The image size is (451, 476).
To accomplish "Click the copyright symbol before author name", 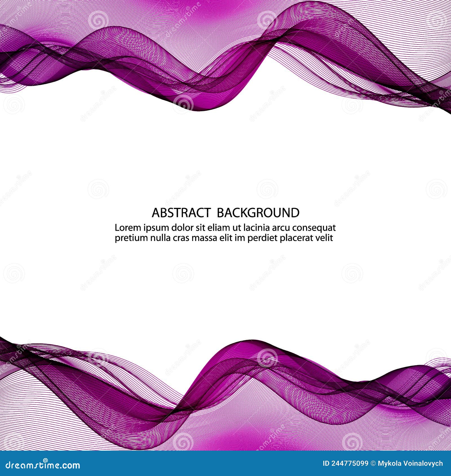I will point(373,464).
